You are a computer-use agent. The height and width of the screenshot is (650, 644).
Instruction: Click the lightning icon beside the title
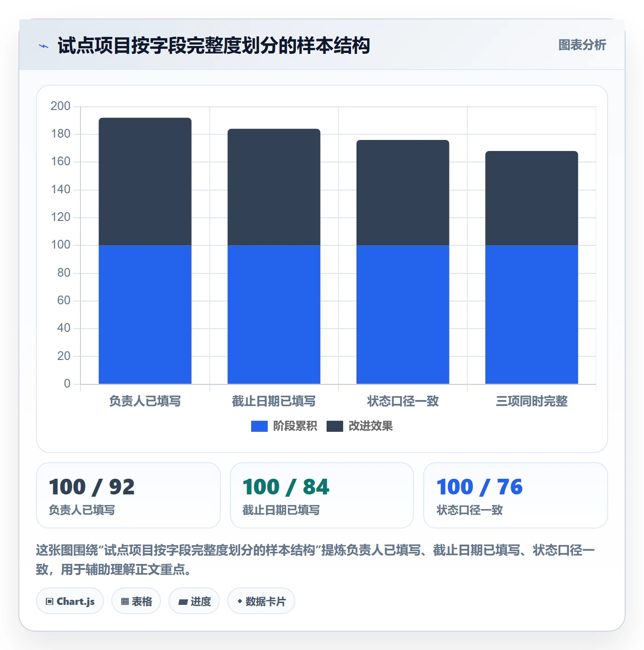44,46
